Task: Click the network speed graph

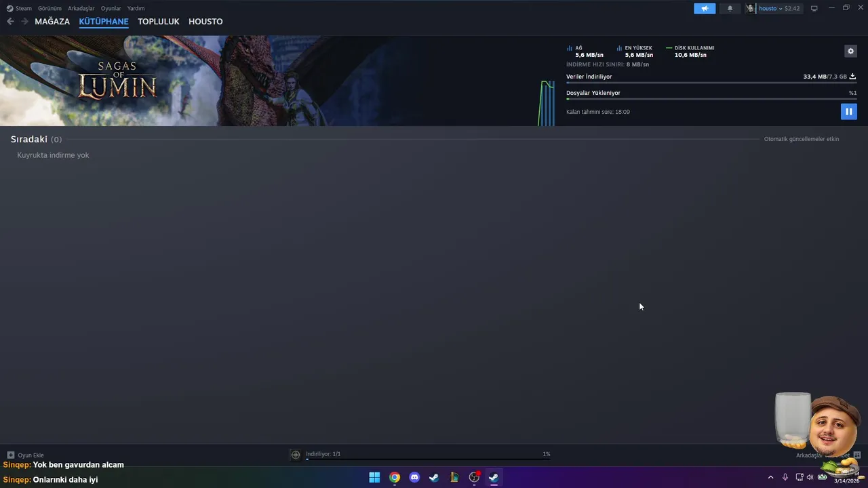Action: 547,103
